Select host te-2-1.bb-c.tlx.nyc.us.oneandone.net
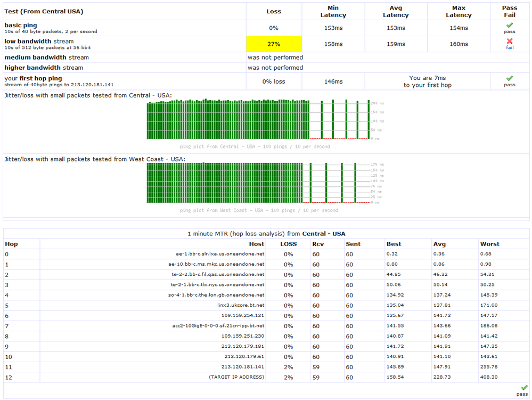Image resolution: width=532 pixels, height=400 pixels. coord(217,284)
